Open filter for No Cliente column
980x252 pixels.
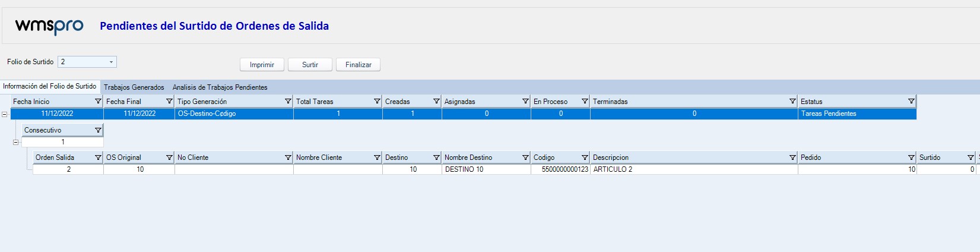288,157
